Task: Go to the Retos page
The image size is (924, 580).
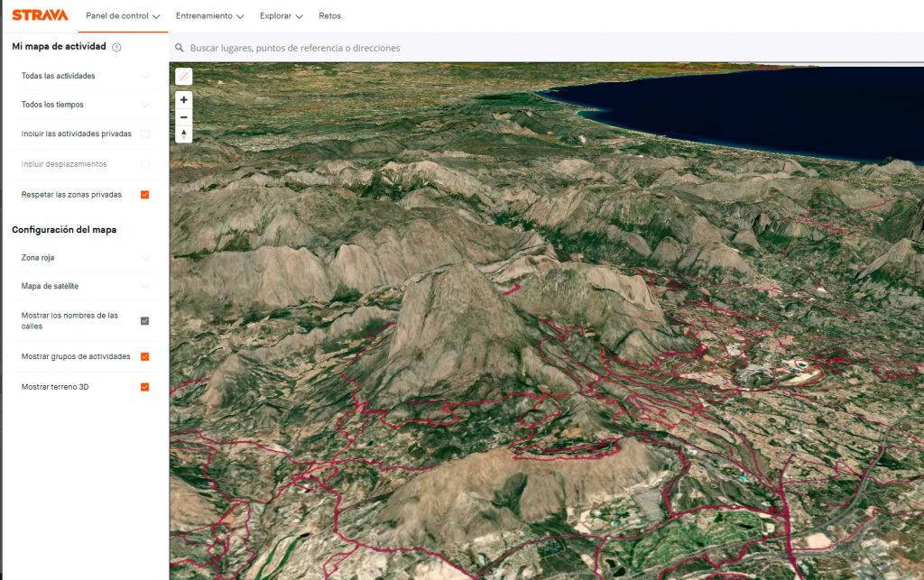Action: (329, 16)
